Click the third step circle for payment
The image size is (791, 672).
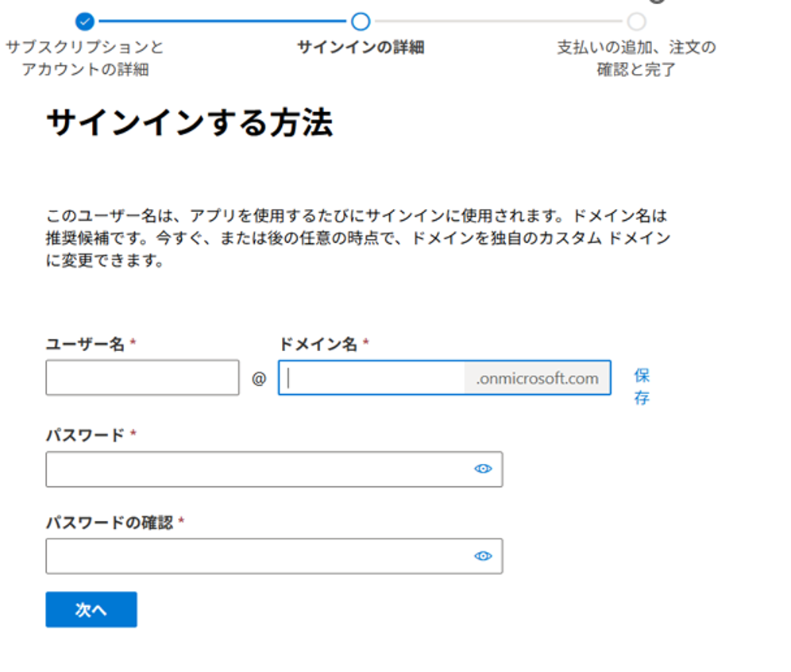point(636,21)
